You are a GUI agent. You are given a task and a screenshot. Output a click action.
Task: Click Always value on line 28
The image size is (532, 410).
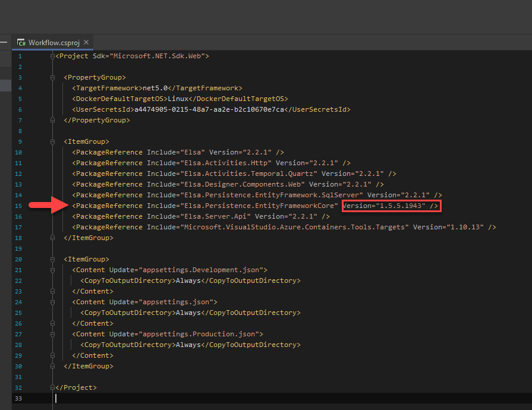coord(188,345)
